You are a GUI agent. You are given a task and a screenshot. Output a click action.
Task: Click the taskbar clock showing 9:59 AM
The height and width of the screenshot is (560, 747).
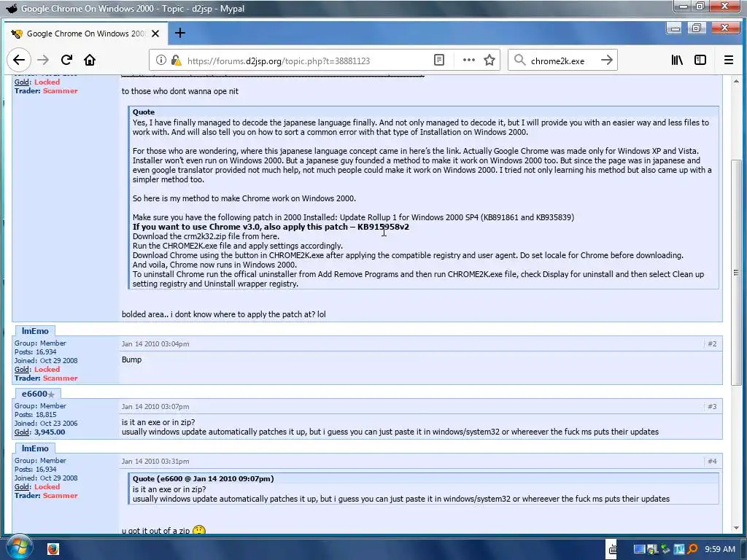click(720, 550)
